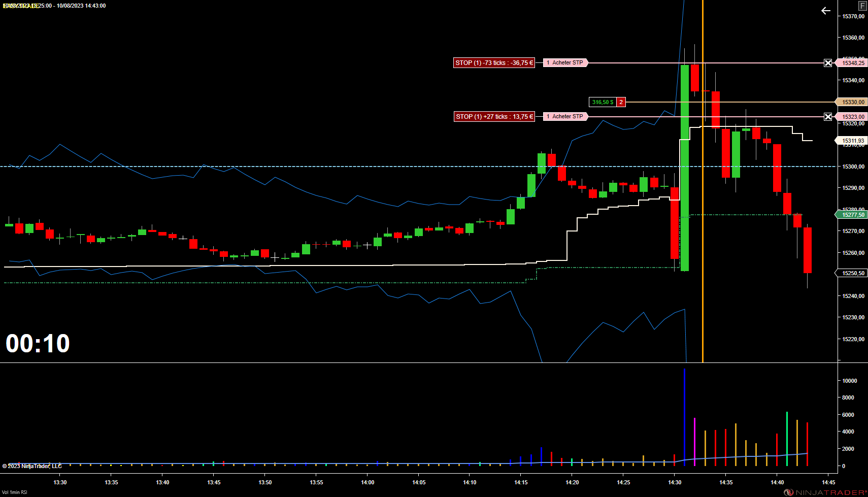The image size is (868, 497).
Task: Click the 14:45 time axis label
Action: (x=828, y=482)
